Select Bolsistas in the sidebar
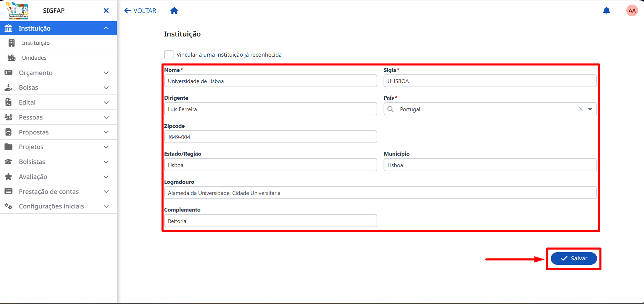The image size is (644, 304). click(58, 162)
